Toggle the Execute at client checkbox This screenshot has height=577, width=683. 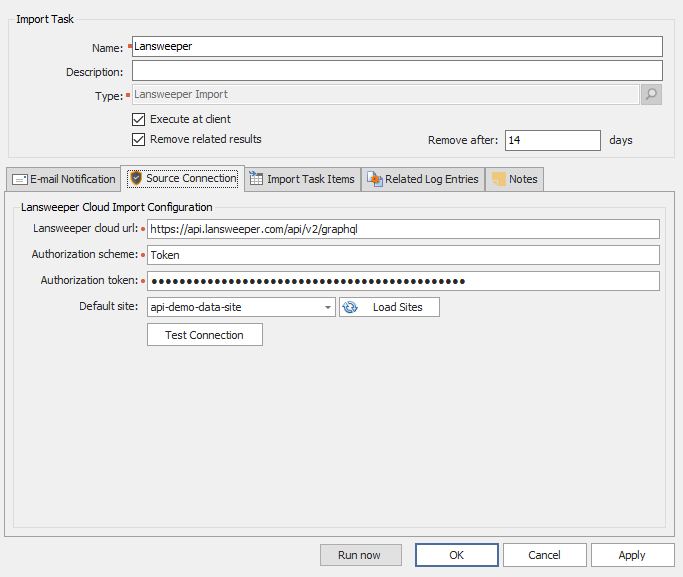[x=139, y=119]
